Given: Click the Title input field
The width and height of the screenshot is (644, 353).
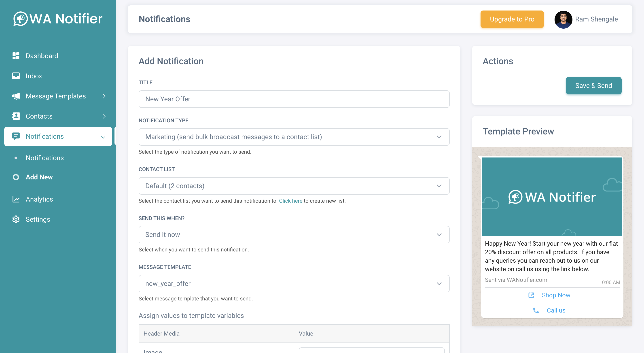Looking at the screenshot, I should coord(294,99).
